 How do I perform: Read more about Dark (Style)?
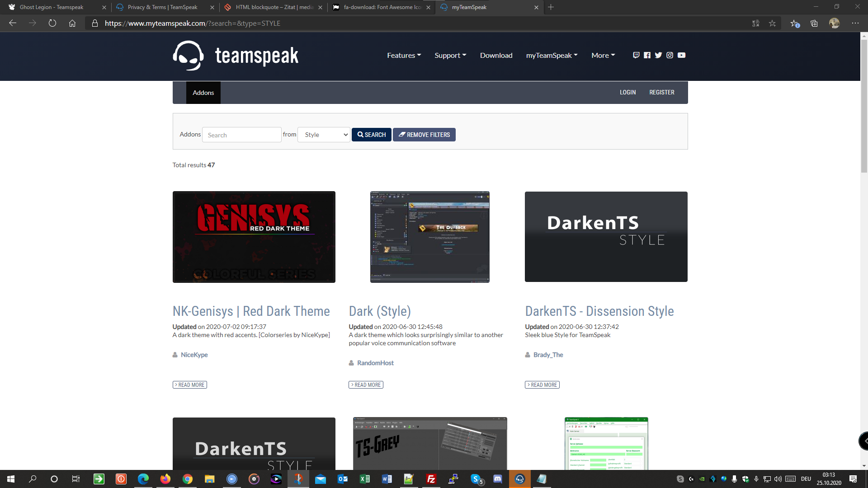pos(366,385)
